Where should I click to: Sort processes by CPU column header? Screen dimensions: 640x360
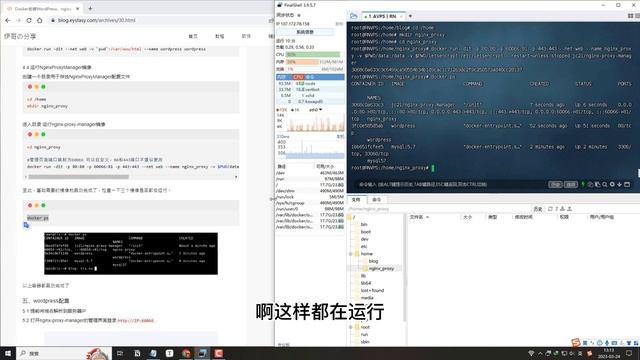(x=298, y=77)
